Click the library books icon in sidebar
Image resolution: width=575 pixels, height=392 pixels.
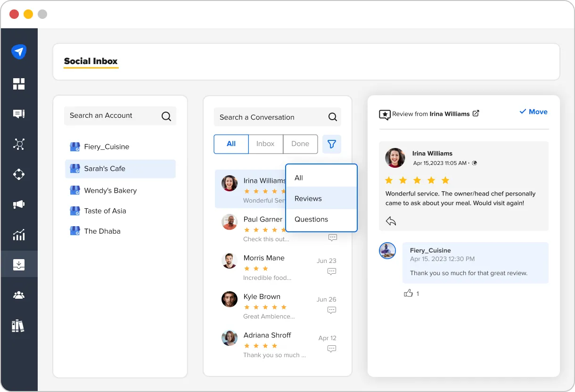[18, 326]
